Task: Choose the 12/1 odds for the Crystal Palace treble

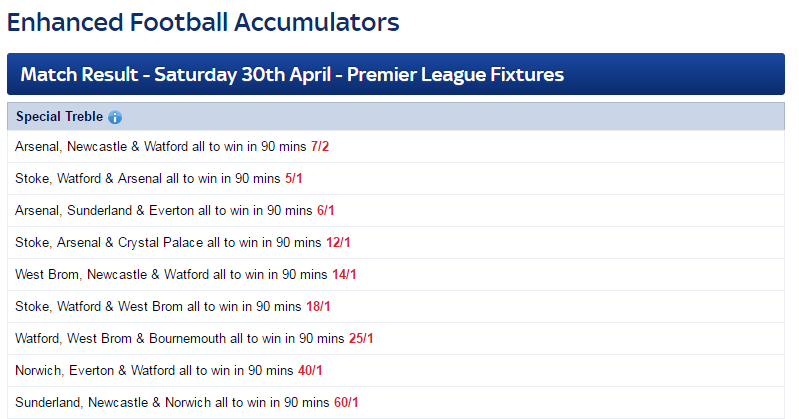Action: [338, 243]
